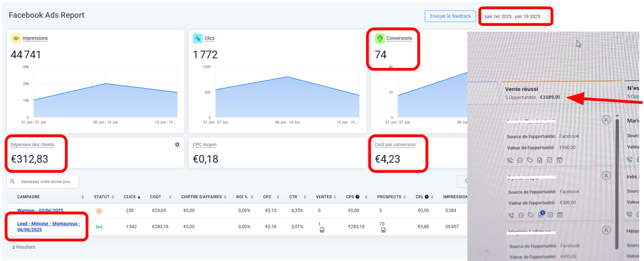Open the document icon under Prospects value 73

click(383, 230)
